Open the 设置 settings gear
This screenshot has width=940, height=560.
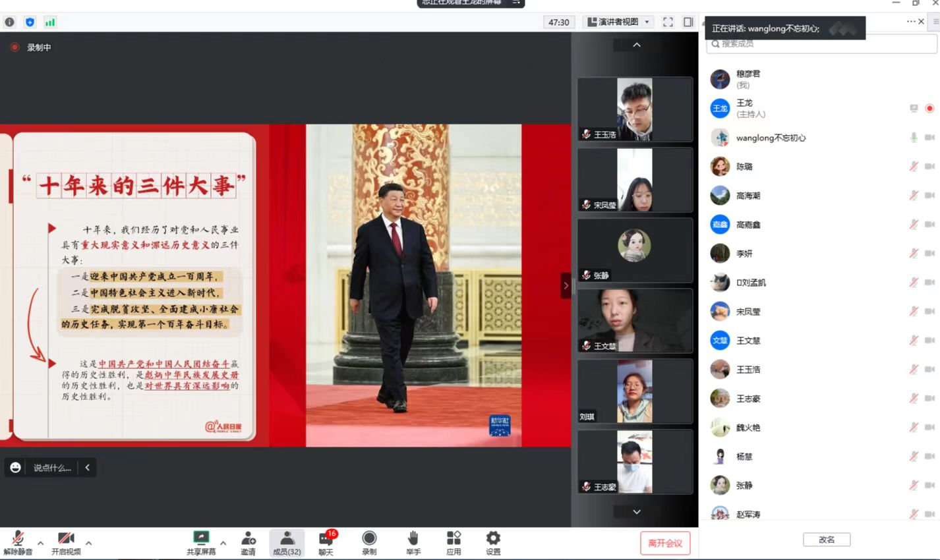[493, 539]
